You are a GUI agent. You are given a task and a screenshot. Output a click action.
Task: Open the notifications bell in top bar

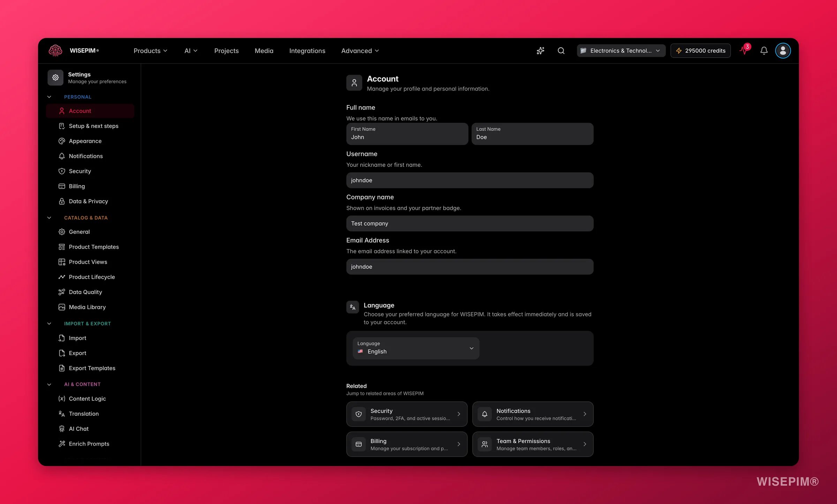(764, 51)
